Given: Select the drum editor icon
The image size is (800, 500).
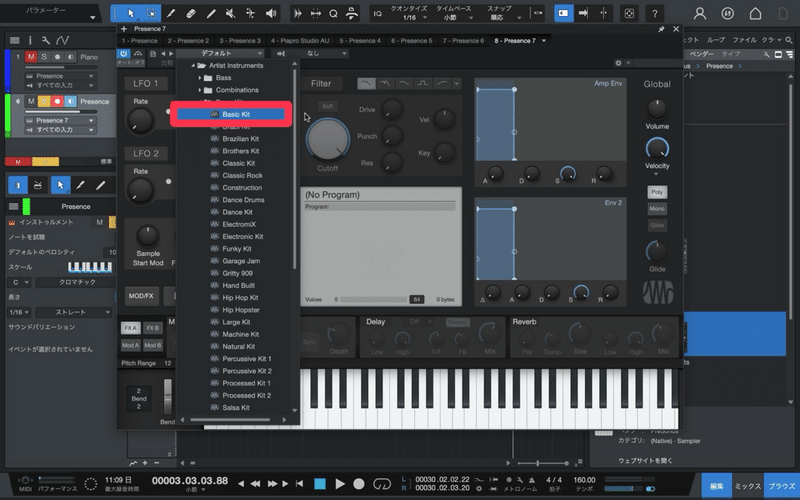Looking at the screenshot, I should (x=38, y=185).
